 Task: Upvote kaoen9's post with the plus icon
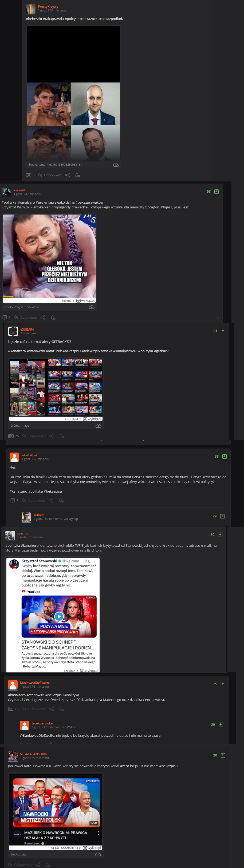216,191
